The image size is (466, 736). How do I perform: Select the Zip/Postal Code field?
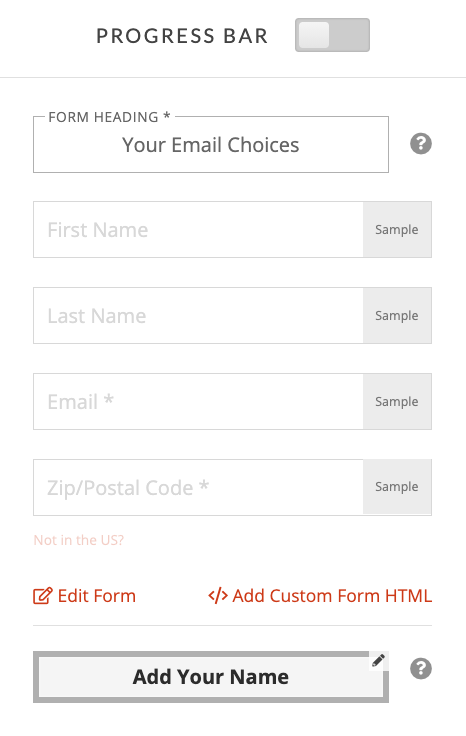(x=198, y=487)
